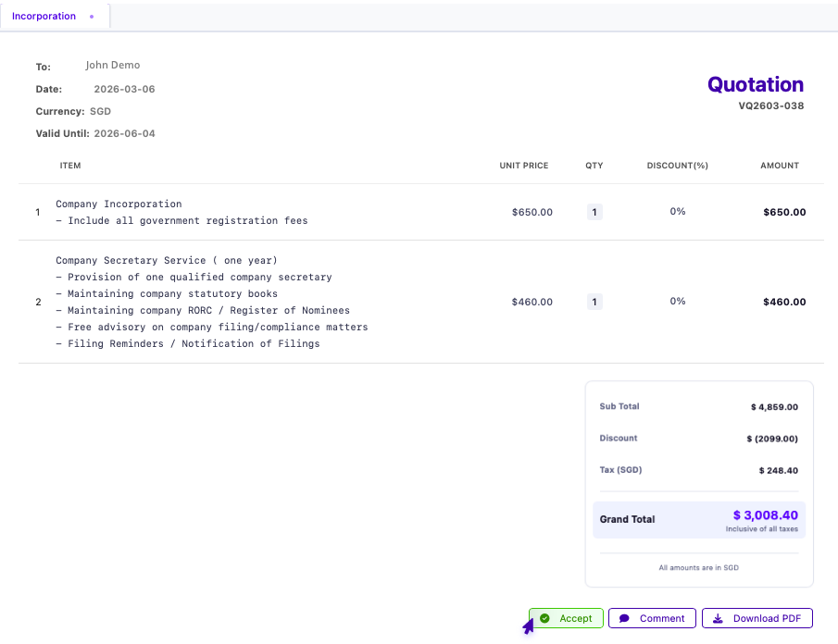This screenshot has width=838, height=644.
Task: Click the purple dot beside Incorporation tab label
Action: pyautogui.click(x=92, y=16)
